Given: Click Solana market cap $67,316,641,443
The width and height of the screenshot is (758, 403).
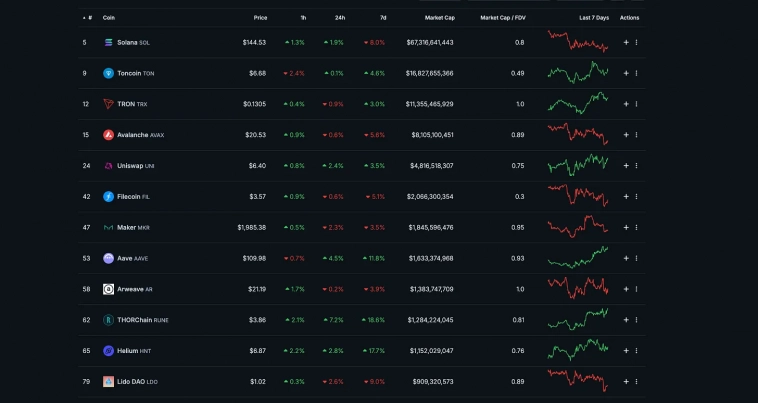Looking at the screenshot, I should click(430, 43).
